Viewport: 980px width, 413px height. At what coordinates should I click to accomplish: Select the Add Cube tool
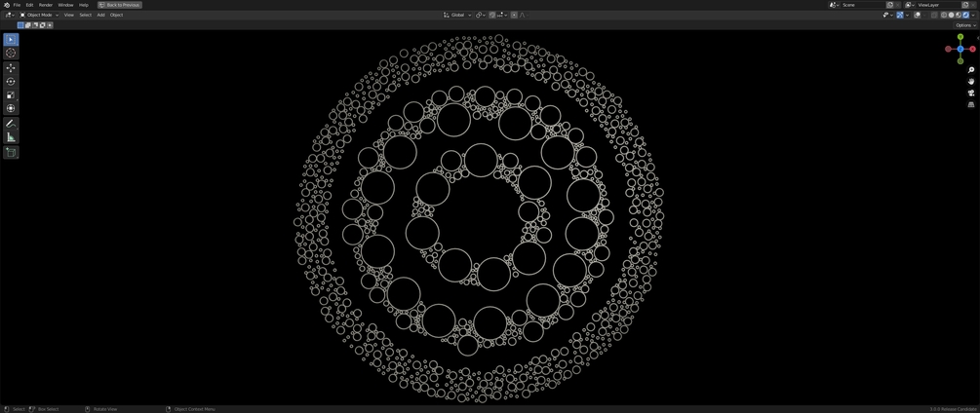pyautogui.click(x=11, y=152)
